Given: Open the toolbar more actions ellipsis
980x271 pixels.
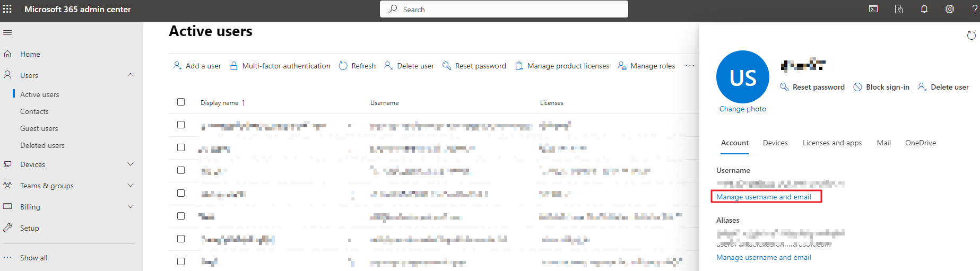Looking at the screenshot, I should (690, 66).
